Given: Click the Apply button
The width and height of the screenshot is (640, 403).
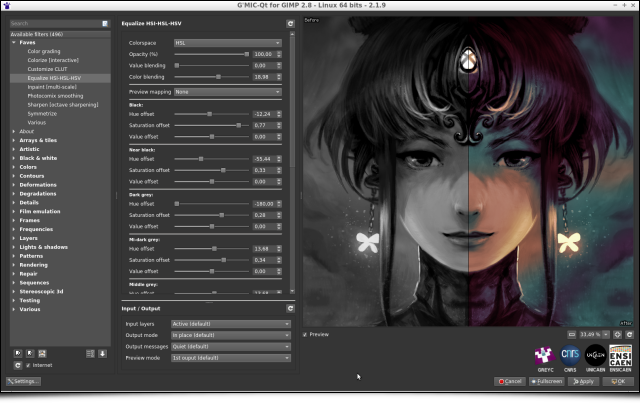Looking at the screenshot, I should [583, 382].
